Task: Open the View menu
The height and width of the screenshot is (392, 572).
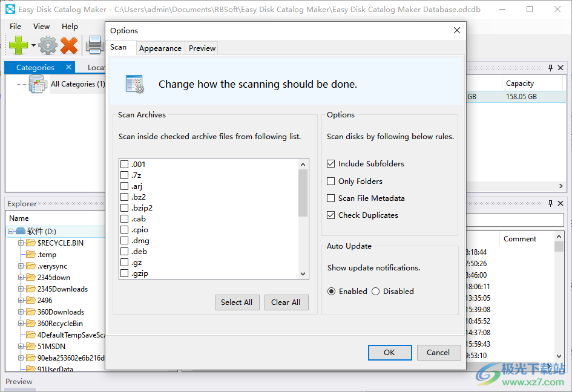Action: pos(41,26)
